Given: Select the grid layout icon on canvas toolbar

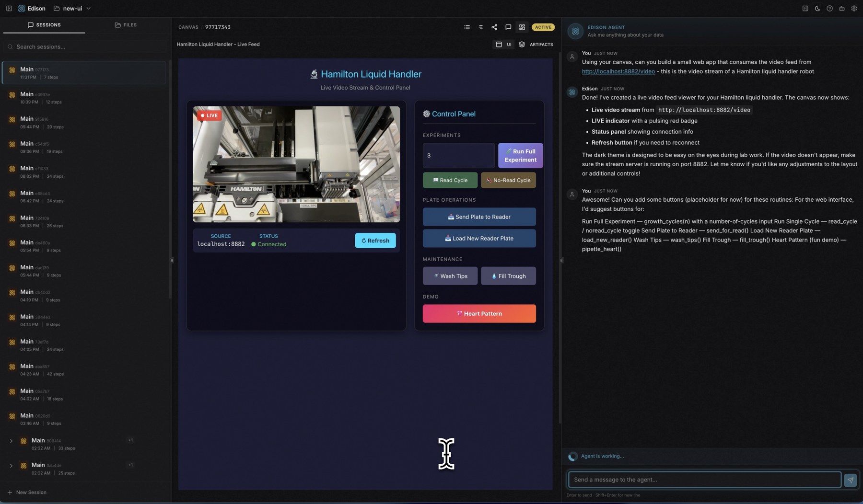Looking at the screenshot, I should point(522,27).
